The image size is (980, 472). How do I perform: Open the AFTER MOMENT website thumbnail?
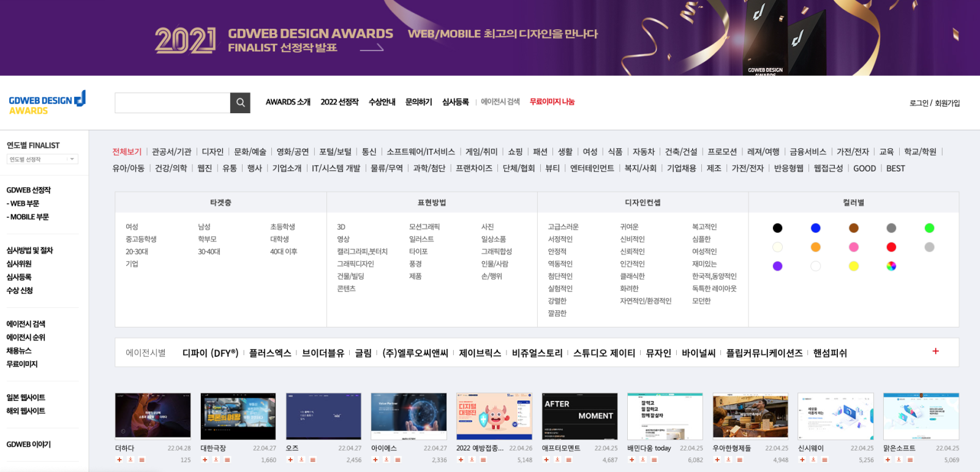(579, 416)
